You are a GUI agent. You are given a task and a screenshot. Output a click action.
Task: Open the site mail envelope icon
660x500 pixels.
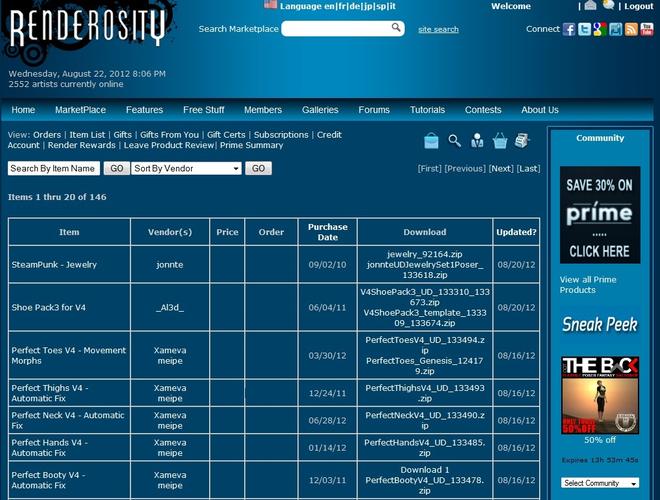591,5
